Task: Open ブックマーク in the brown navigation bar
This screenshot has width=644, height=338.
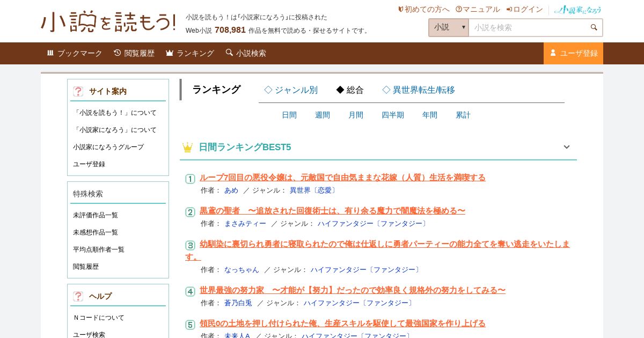Action: [x=74, y=53]
